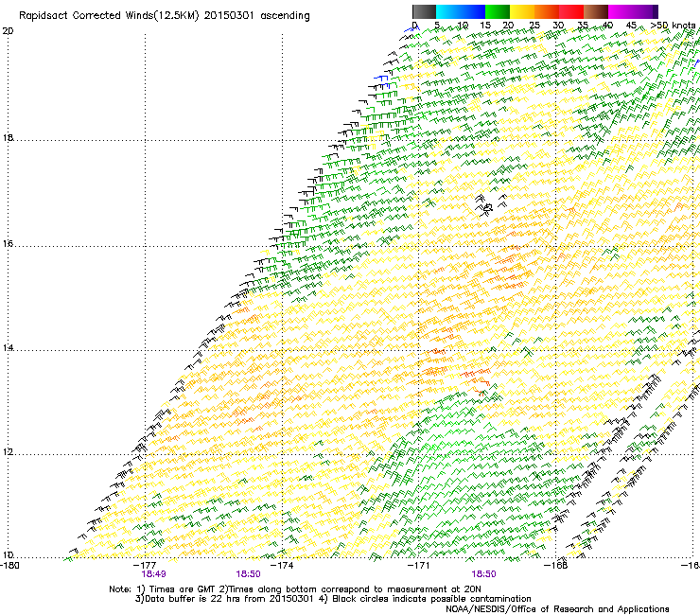Click the '20150301' date in the title

pos(229,16)
